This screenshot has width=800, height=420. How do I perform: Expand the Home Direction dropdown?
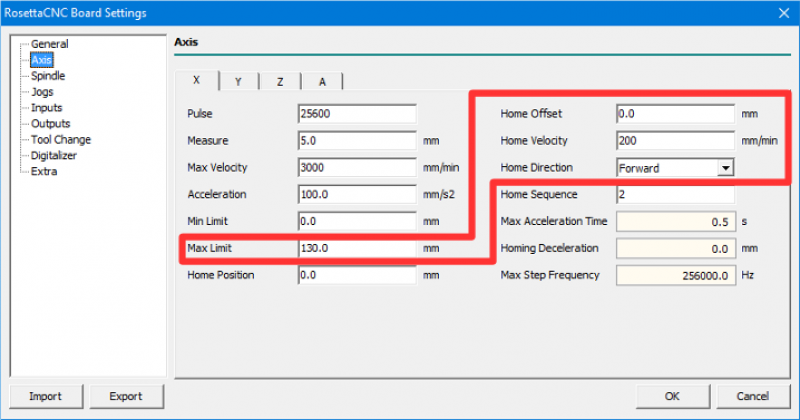726,168
